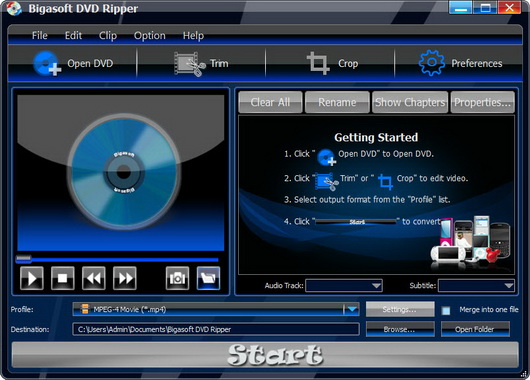Open the Clip menu
Viewport: 530px width, 380px height.
click(108, 35)
